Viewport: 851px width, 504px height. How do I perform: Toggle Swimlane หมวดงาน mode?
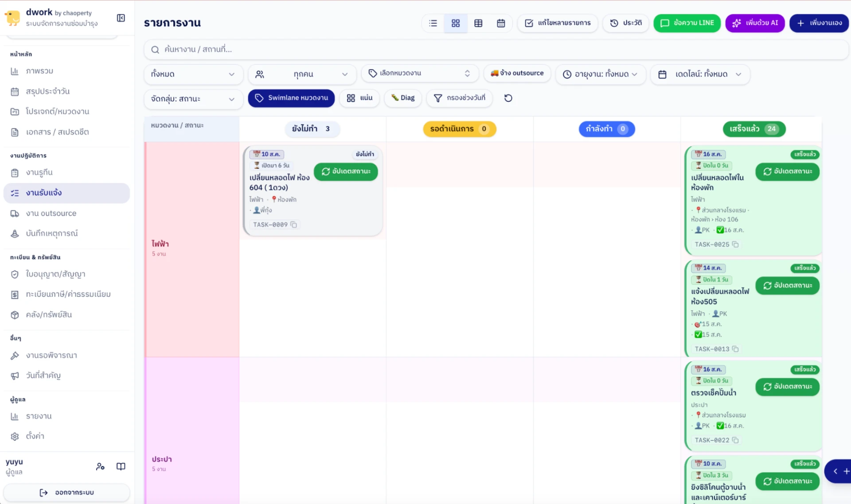[x=291, y=98]
